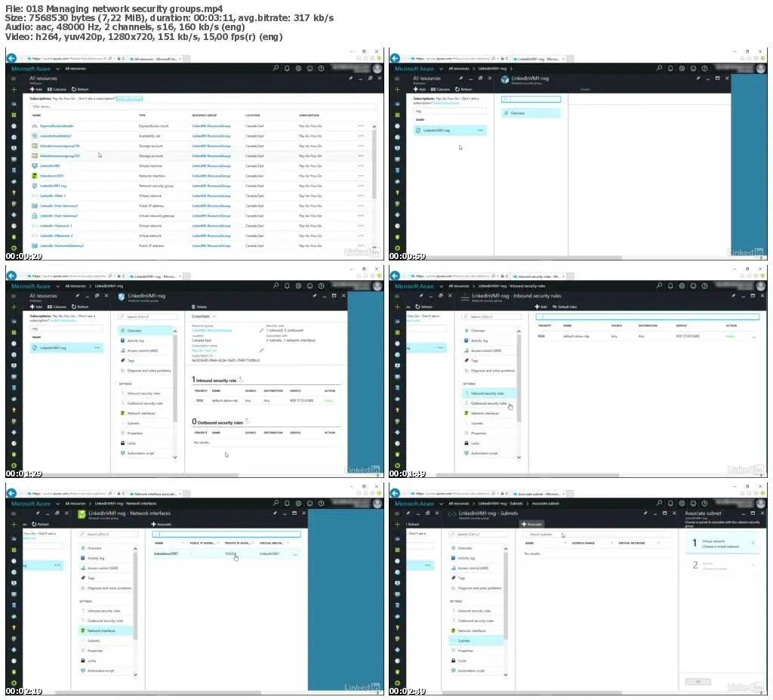Click the settings gear in the 00:02:49 frame header
Screen dimensions: 773x700
pyautogui.click(x=682, y=503)
